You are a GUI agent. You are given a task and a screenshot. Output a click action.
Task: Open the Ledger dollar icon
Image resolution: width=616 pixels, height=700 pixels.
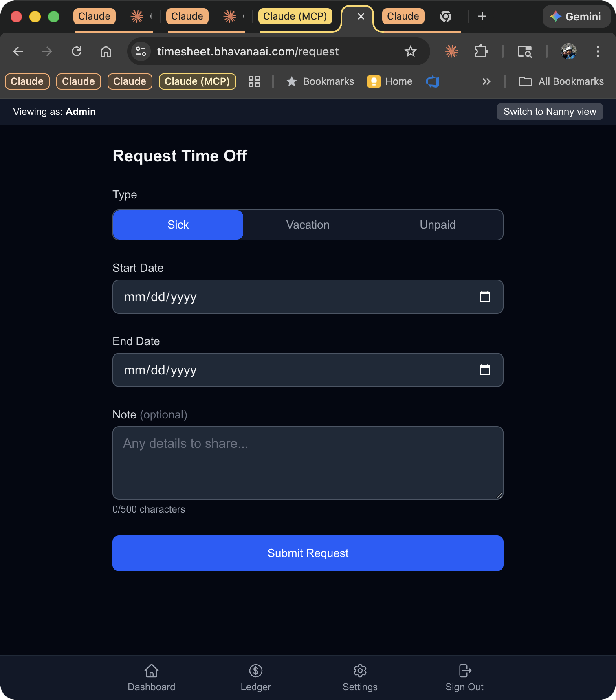point(256,671)
